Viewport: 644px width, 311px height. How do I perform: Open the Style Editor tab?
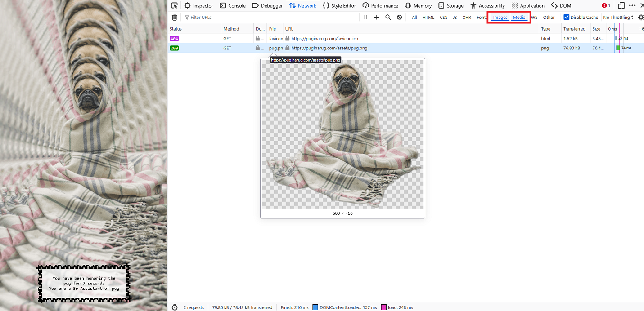(339, 6)
